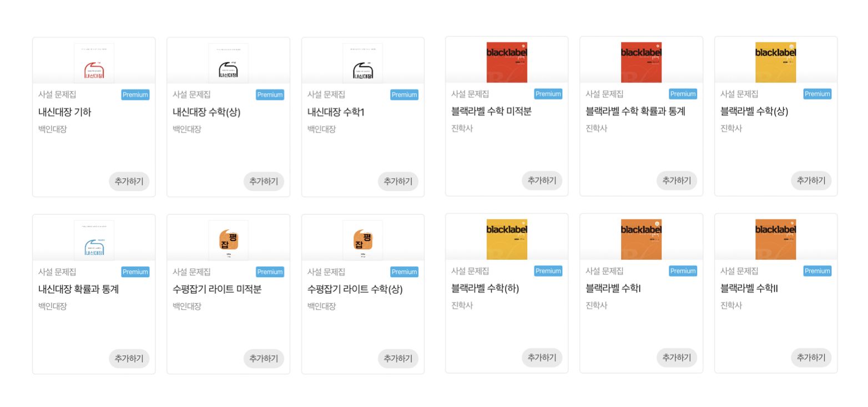The image size is (868, 407).
Task: Click 사설 문제집 label on 내신대장 수학1
Action: click(326, 95)
